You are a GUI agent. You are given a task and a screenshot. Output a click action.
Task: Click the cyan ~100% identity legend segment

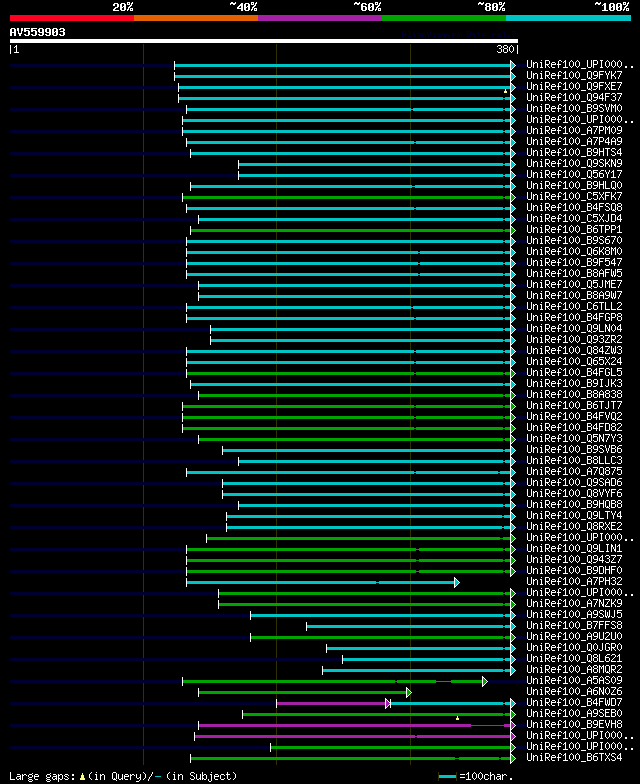(x=568, y=18)
